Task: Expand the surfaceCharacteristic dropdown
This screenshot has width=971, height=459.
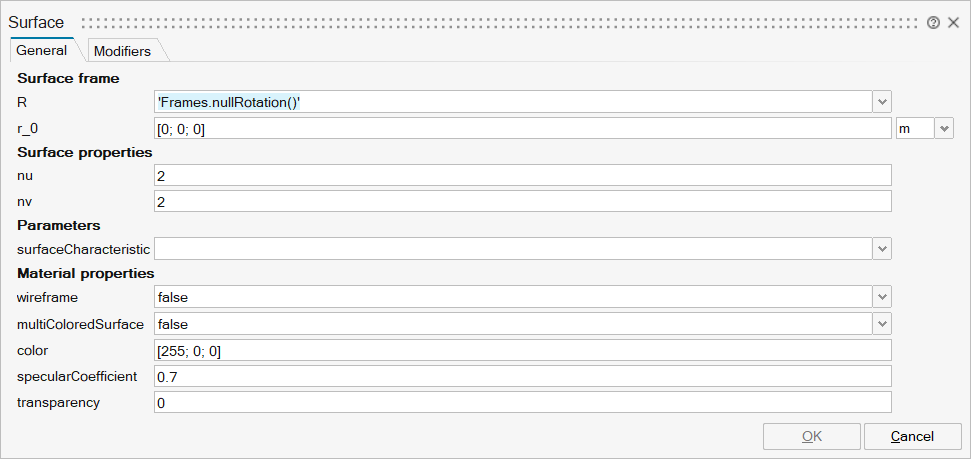Action: coord(882,248)
